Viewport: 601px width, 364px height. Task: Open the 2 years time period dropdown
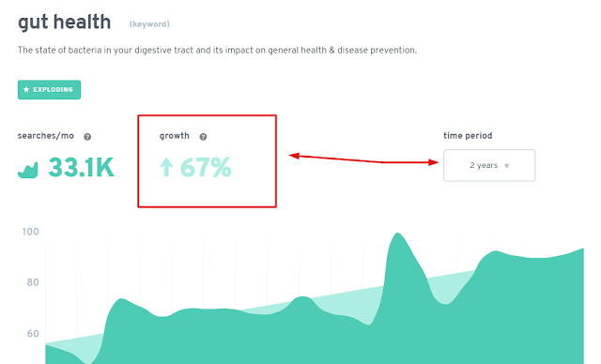[x=489, y=165]
